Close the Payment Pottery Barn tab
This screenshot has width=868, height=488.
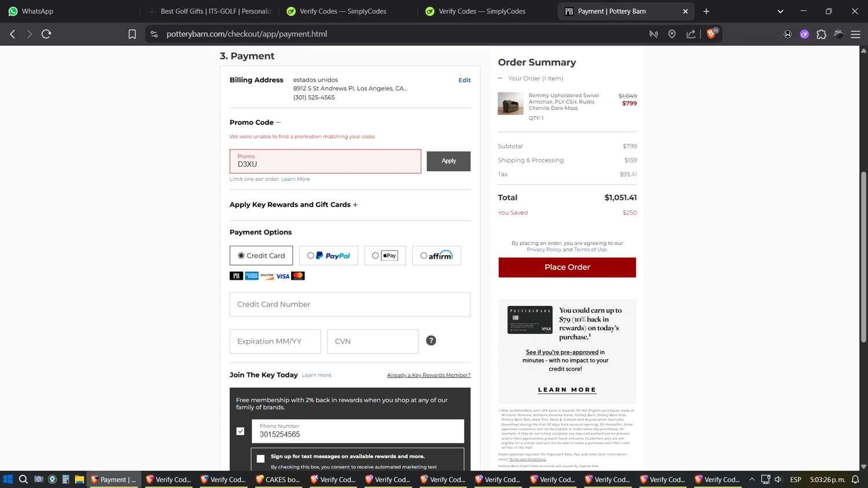pos(685,11)
